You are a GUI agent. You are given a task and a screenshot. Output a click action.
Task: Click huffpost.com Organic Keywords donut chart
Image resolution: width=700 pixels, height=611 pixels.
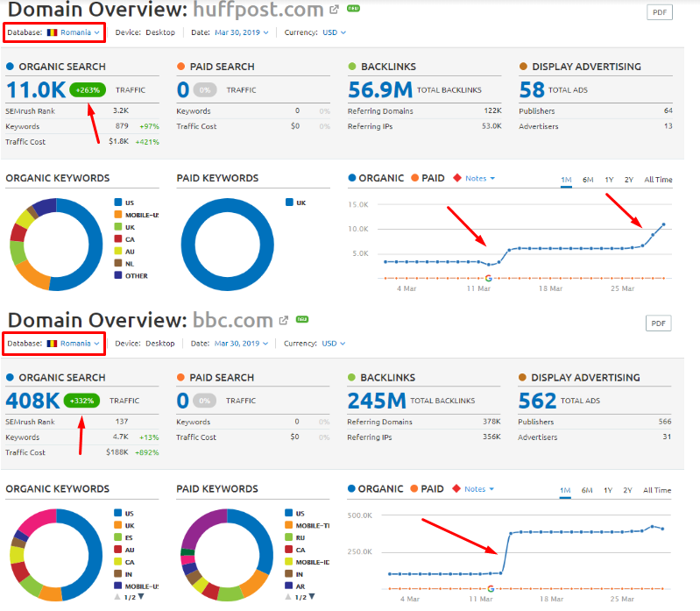56,245
